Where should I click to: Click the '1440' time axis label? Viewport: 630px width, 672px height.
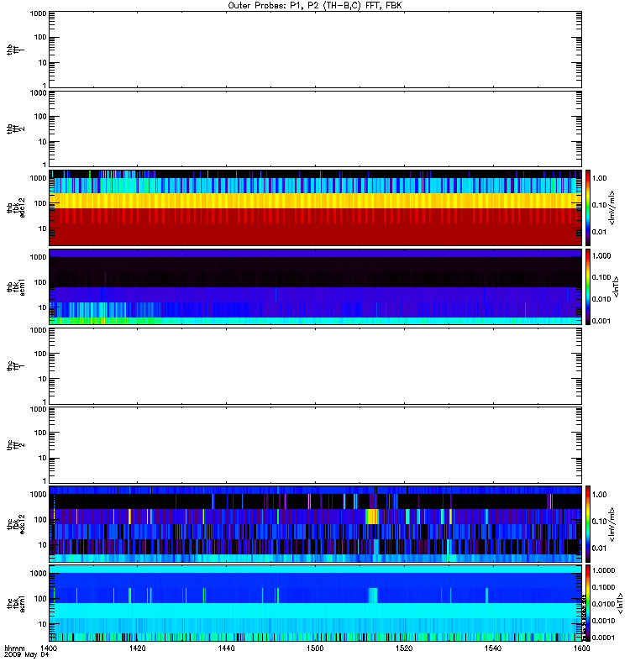[x=226, y=648]
